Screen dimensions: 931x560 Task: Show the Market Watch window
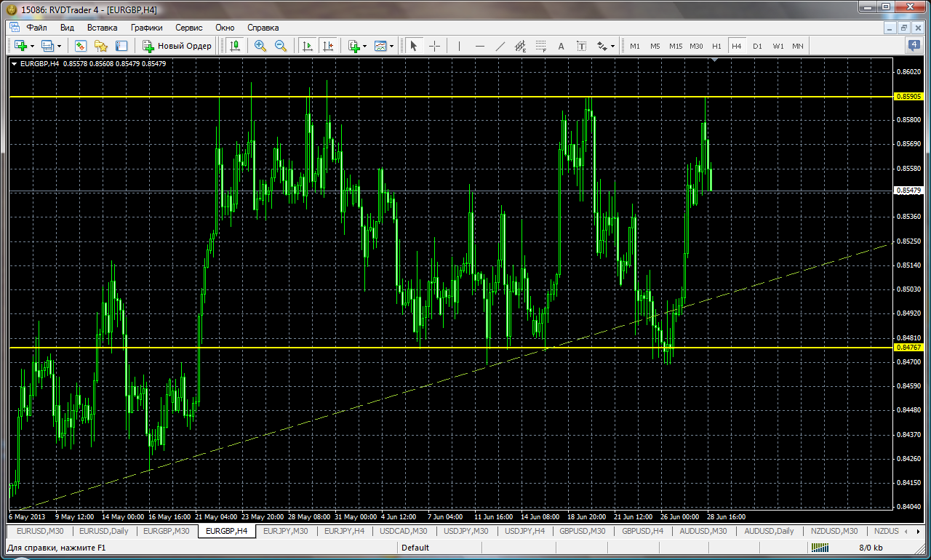click(81, 46)
